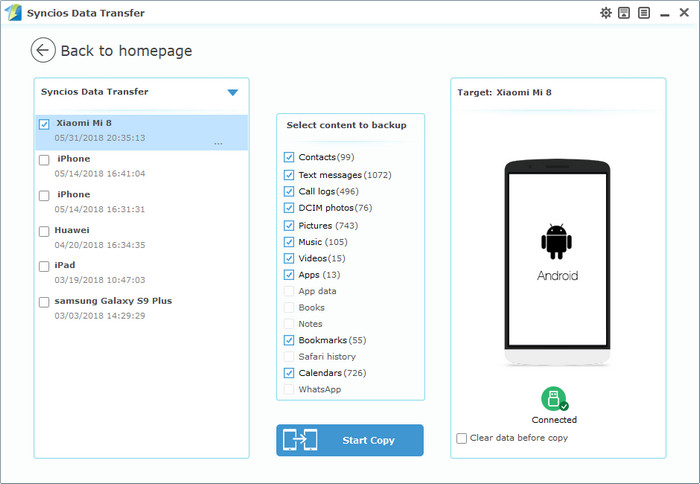Click the WhatsApp disabled checkbox
700x484 pixels.
point(289,389)
